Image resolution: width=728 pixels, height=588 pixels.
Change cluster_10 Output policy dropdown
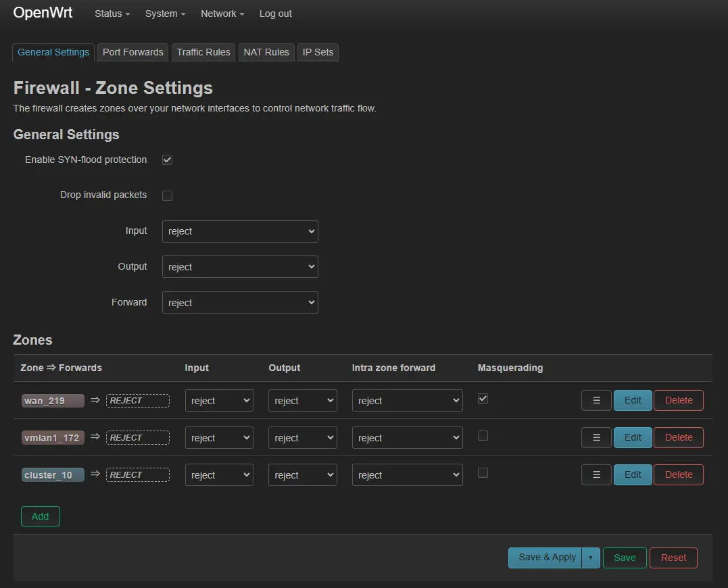pyautogui.click(x=303, y=474)
